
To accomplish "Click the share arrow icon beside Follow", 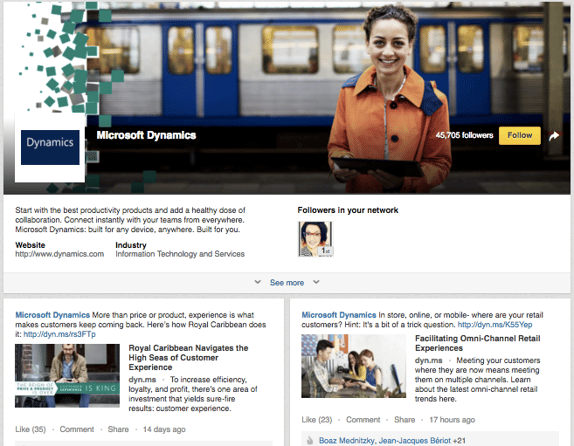I will click(554, 136).
